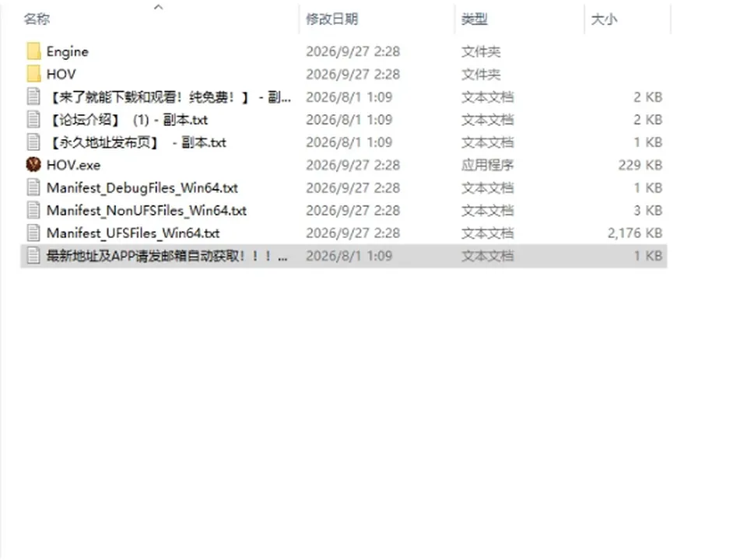Click the 【来了就能下载和观看！纯免费！】 file icon

(33, 96)
